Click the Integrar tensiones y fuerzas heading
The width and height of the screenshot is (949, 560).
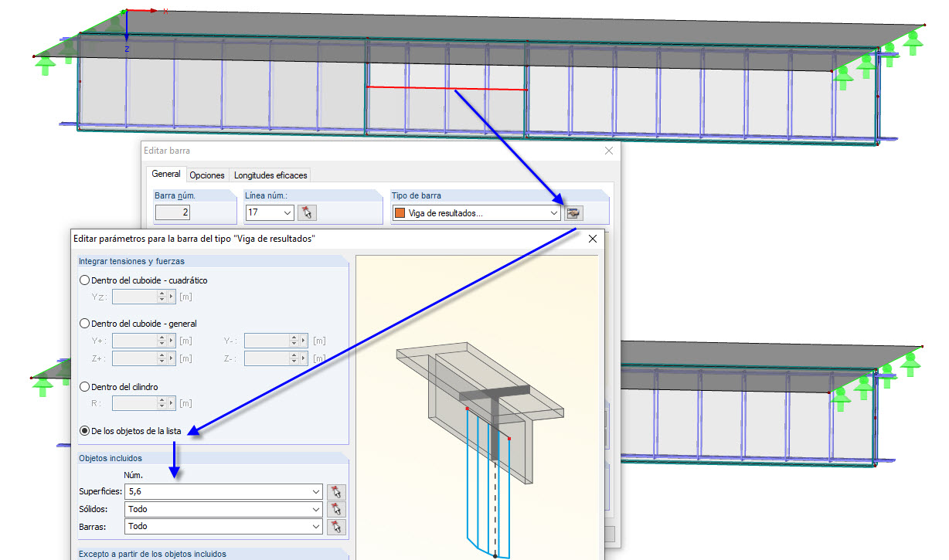131,261
